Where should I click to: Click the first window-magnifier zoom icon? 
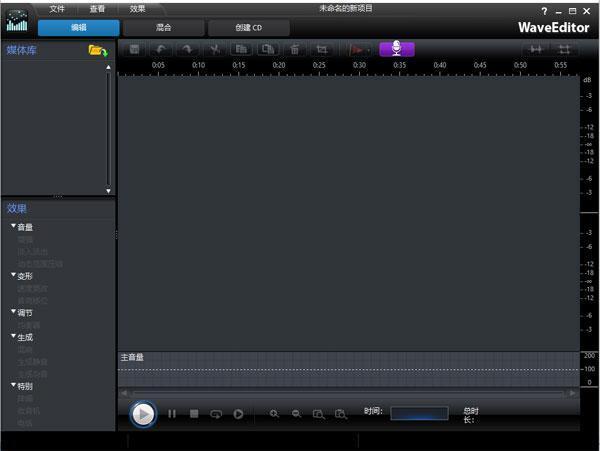pyautogui.click(x=319, y=414)
